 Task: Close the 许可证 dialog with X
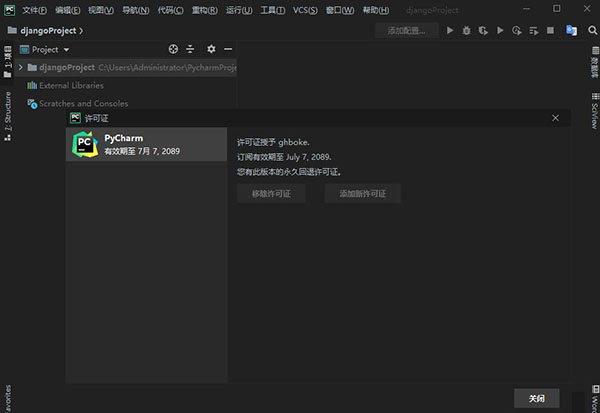555,118
